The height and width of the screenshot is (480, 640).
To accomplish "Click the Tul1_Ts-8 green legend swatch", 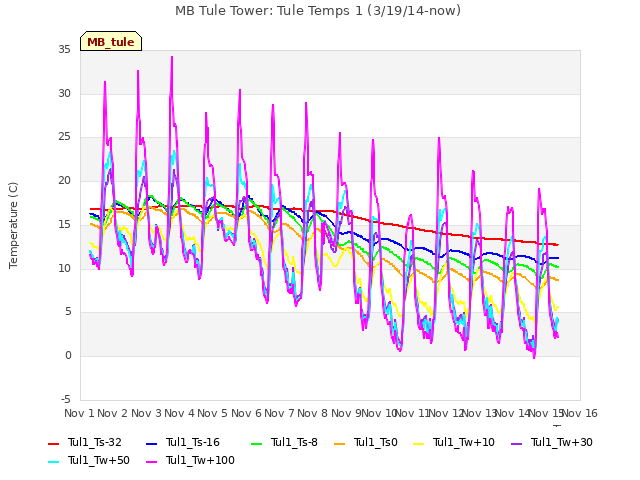I will pos(257,444).
